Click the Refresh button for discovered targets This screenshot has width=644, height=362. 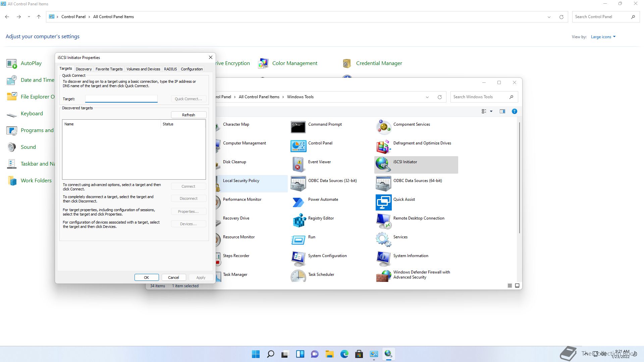tap(189, 115)
